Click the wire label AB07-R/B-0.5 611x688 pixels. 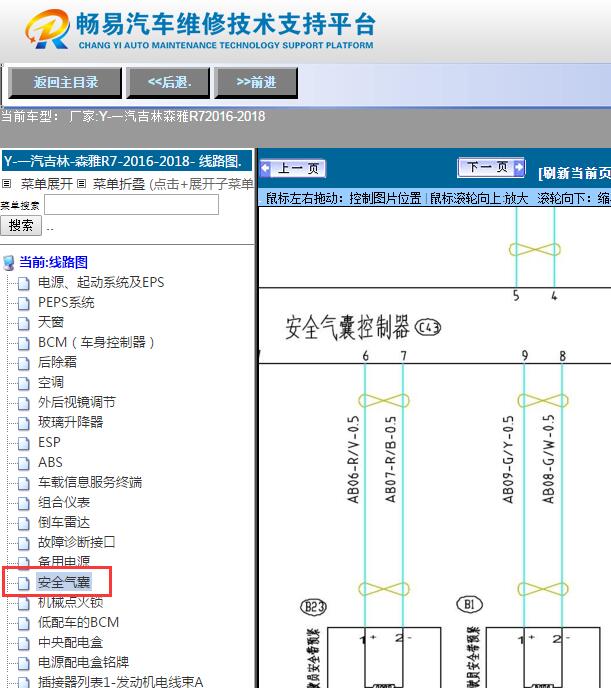pyautogui.click(x=391, y=459)
